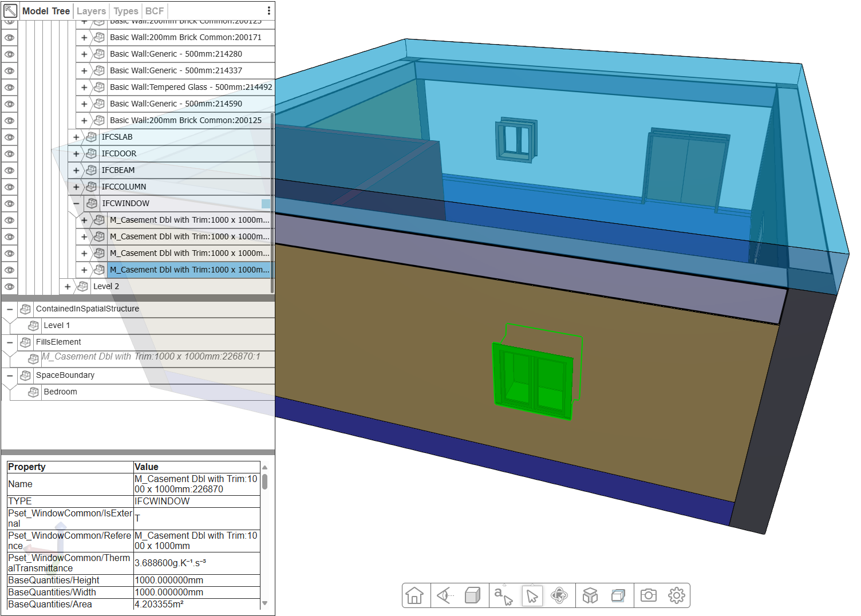The height and width of the screenshot is (616, 861).
Task: Open the greyed M_Casement link under FillsElement
Action: (151, 357)
